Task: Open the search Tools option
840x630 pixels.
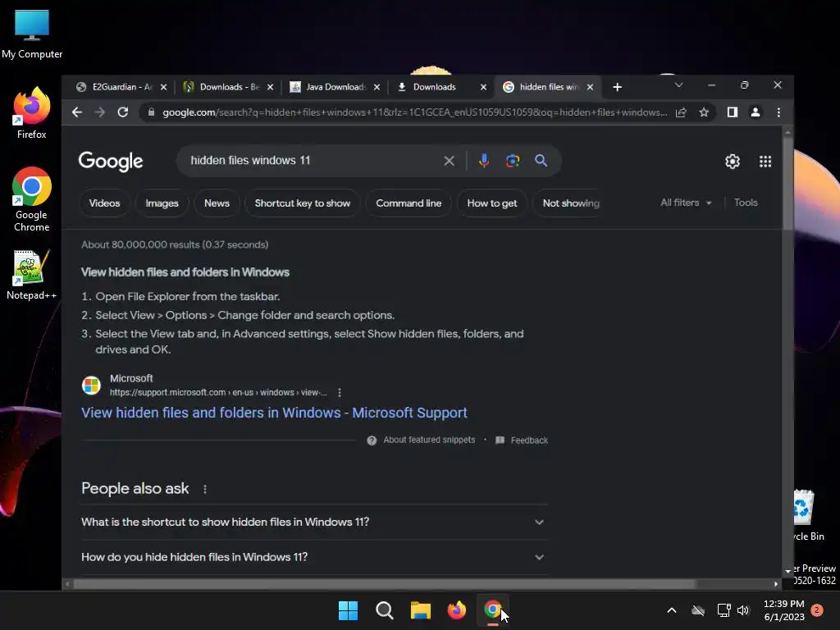Action: pyautogui.click(x=746, y=203)
